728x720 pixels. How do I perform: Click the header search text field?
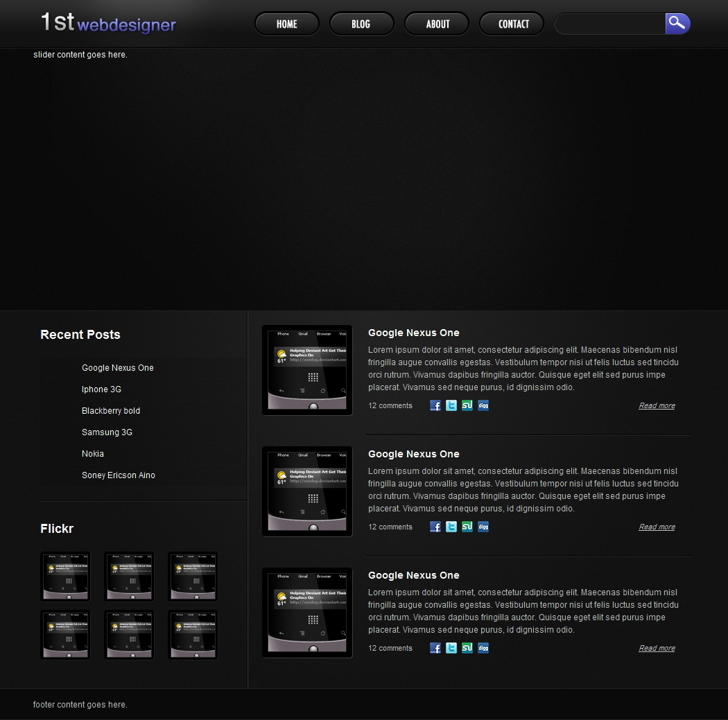(x=610, y=24)
